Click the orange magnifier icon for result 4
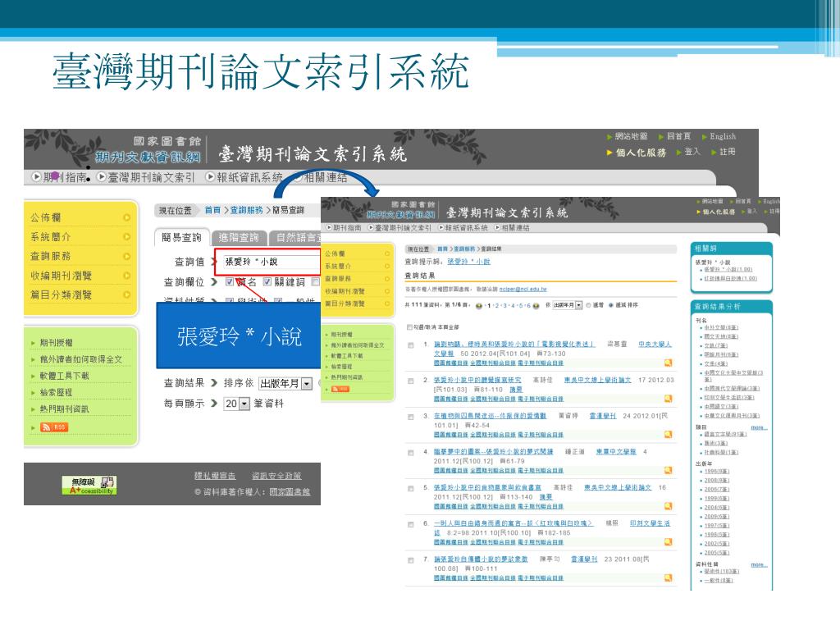 click(668, 470)
